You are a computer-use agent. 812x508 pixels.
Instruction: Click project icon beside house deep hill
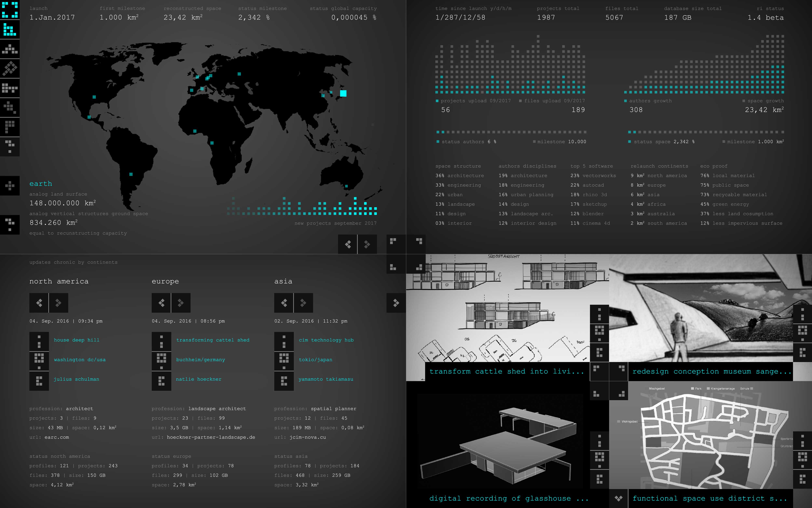coord(39,341)
